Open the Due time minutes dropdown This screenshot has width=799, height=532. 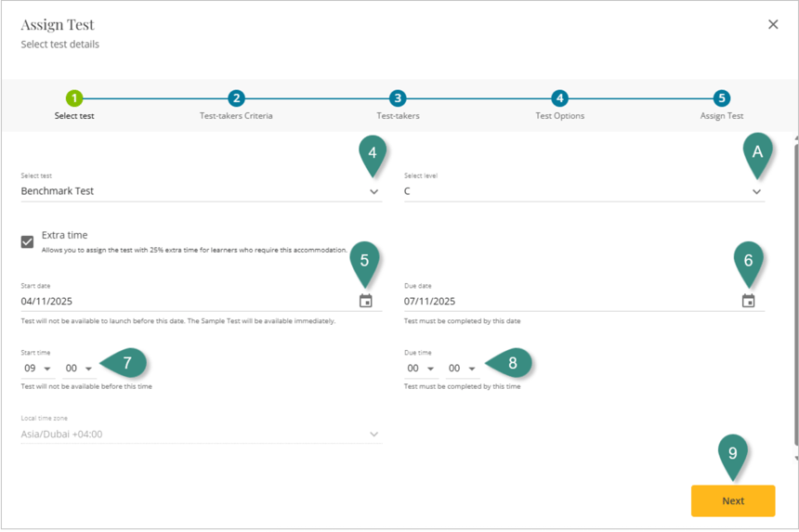click(462, 369)
